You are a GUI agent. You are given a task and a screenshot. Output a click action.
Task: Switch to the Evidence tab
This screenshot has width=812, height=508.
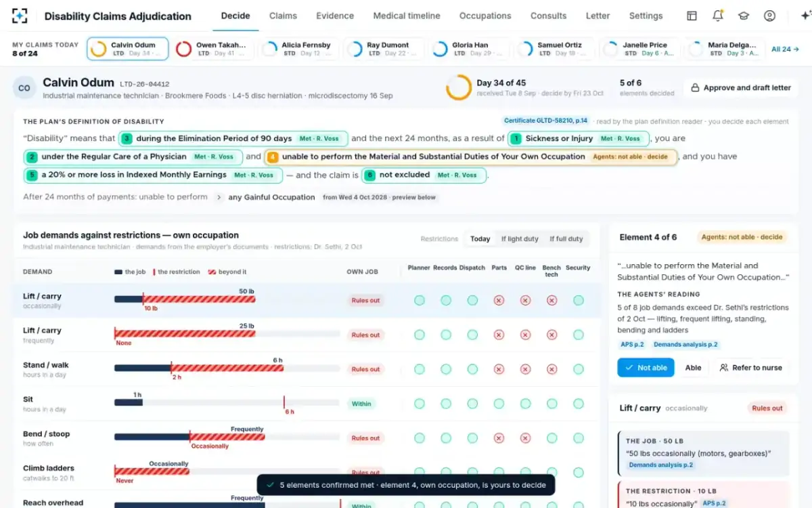(335, 16)
